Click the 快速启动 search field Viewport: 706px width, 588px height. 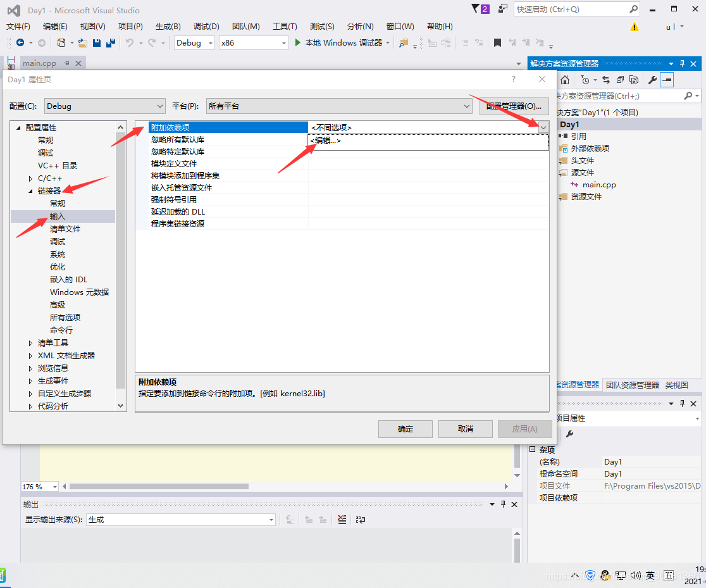(577, 9)
